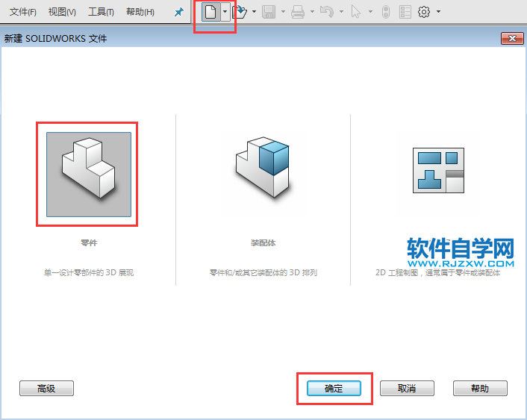Image resolution: width=527 pixels, height=420 pixels.
Task: Click the 2D 工程制图 description text
Action: [437, 272]
